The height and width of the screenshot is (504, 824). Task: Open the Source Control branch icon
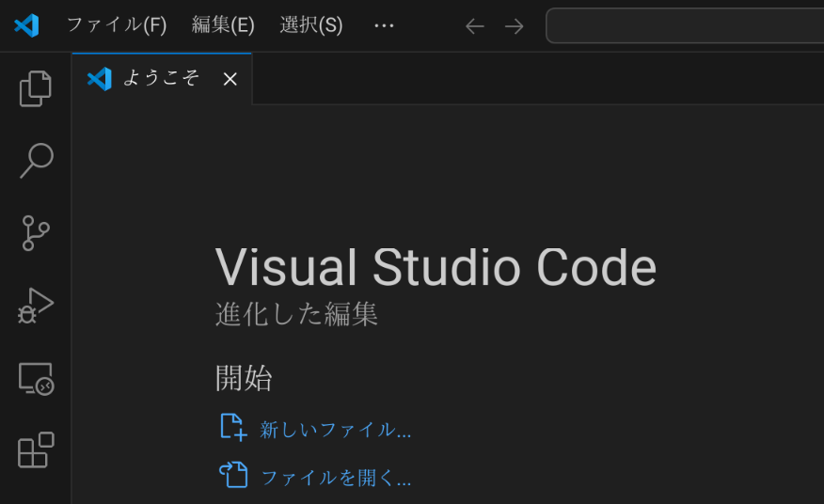[x=36, y=233]
